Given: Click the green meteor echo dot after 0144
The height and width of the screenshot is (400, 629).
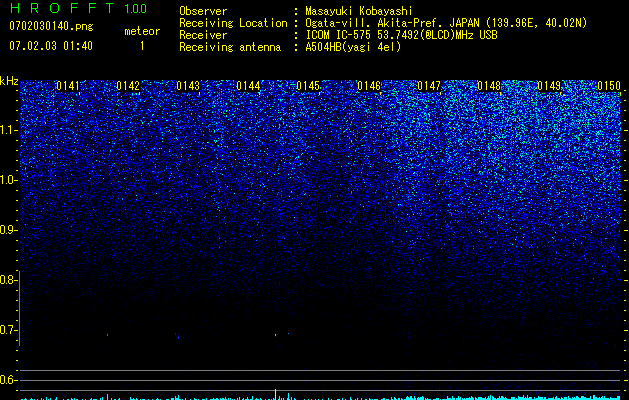Looking at the screenshot, I should point(275,335).
